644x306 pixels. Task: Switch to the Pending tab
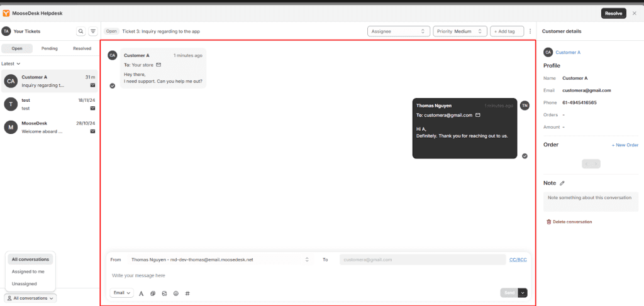(x=49, y=48)
